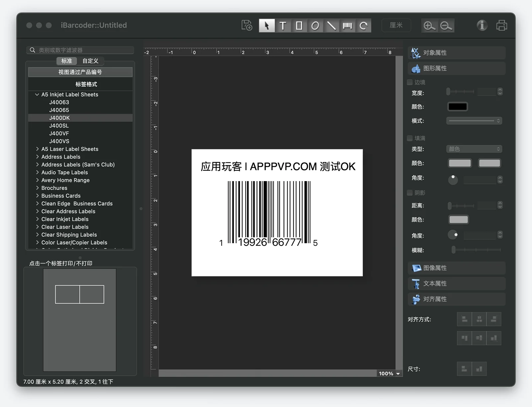Click the border 宽度 slider
Viewport: 532px width, 407px height.
coord(461,91)
